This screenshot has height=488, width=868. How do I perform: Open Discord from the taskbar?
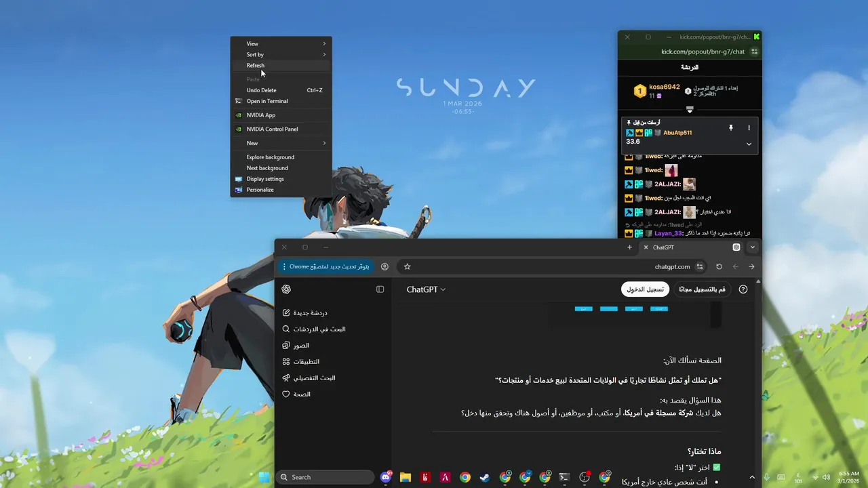(386, 477)
